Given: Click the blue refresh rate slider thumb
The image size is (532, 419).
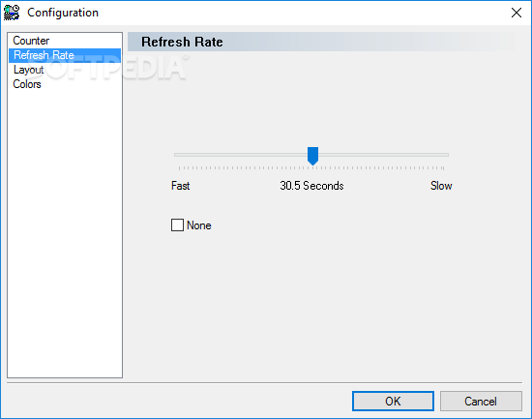Looking at the screenshot, I should (312, 156).
